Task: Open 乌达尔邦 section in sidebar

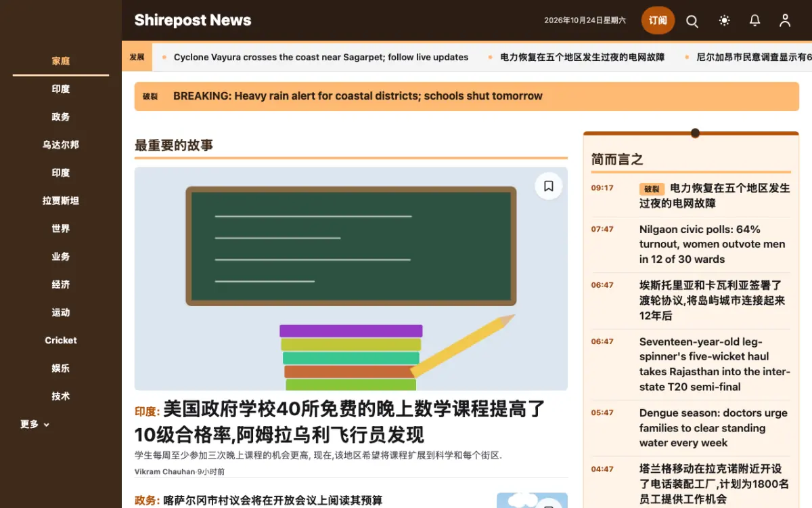Action: [61, 145]
